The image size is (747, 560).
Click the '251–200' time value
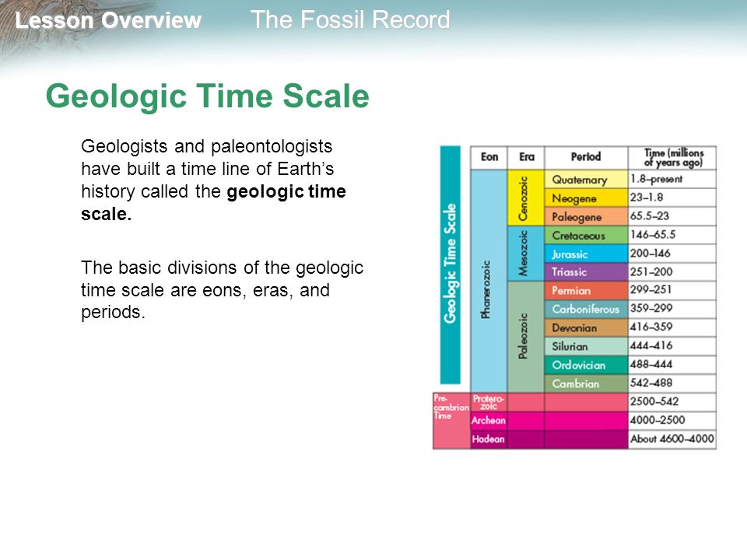pyautogui.click(x=651, y=271)
